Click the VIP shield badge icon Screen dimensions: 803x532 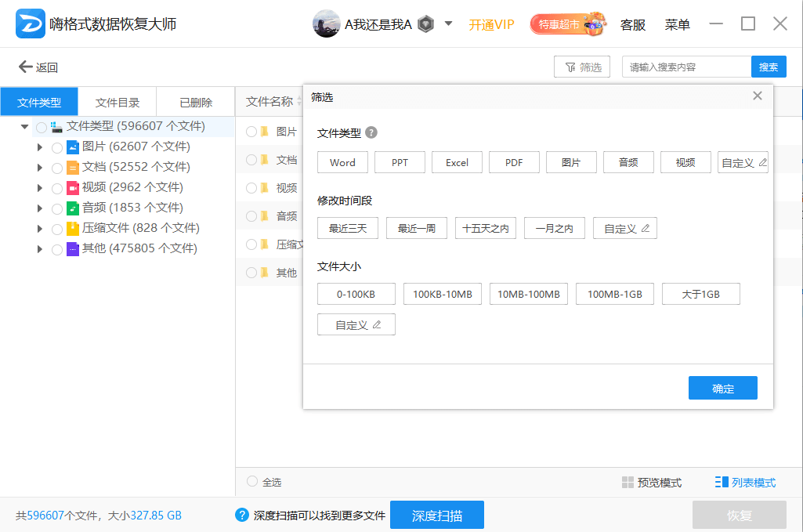click(x=425, y=24)
